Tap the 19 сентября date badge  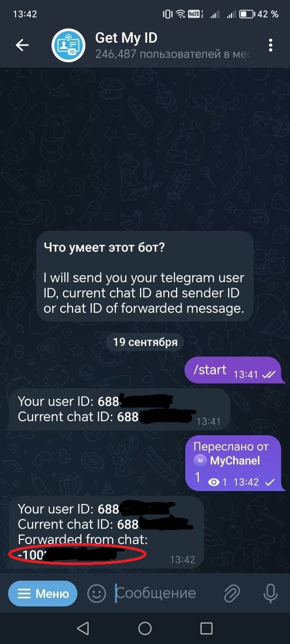pos(145,342)
